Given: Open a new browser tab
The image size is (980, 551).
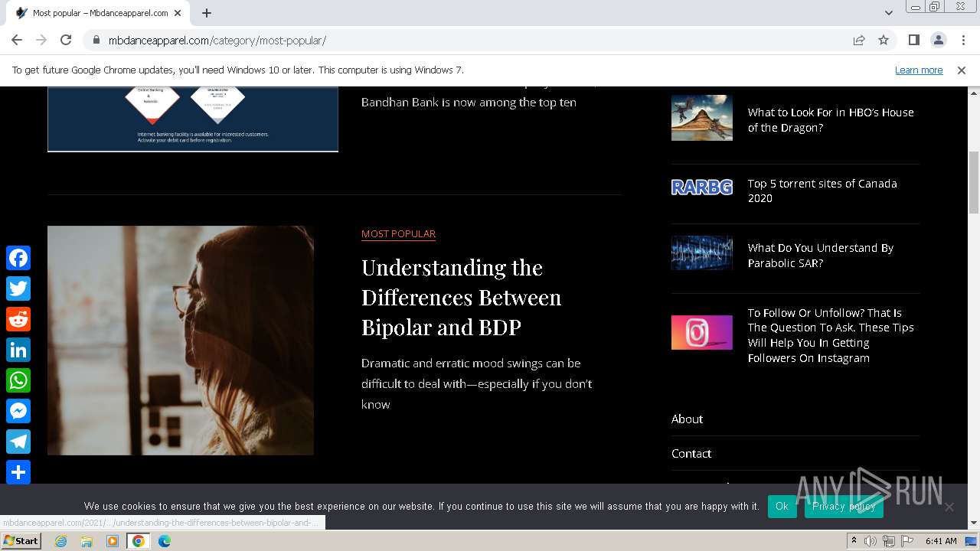Looking at the screenshot, I should pos(207,13).
